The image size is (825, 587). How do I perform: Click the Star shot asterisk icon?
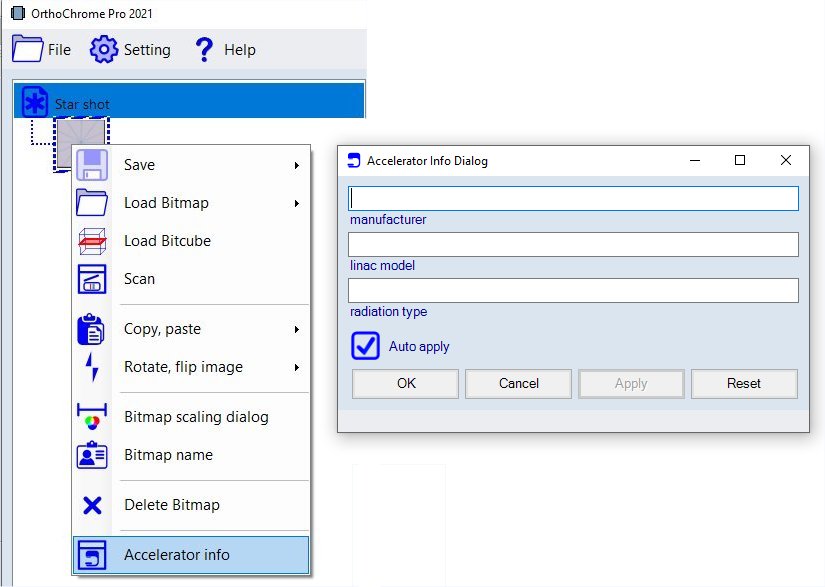pyautogui.click(x=35, y=103)
